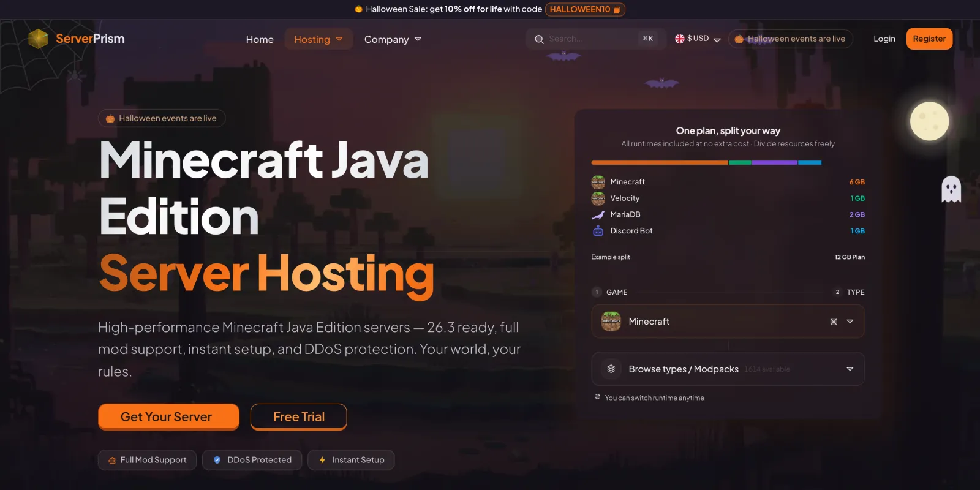Click the UK flag currency icon
Viewport: 980px width, 490px height.
(x=680, y=39)
